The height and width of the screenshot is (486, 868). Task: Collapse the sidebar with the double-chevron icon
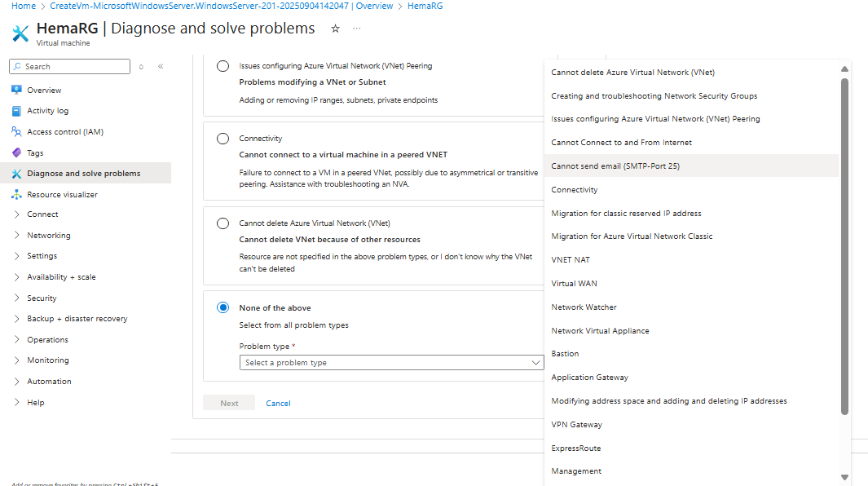click(x=160, y=67)
